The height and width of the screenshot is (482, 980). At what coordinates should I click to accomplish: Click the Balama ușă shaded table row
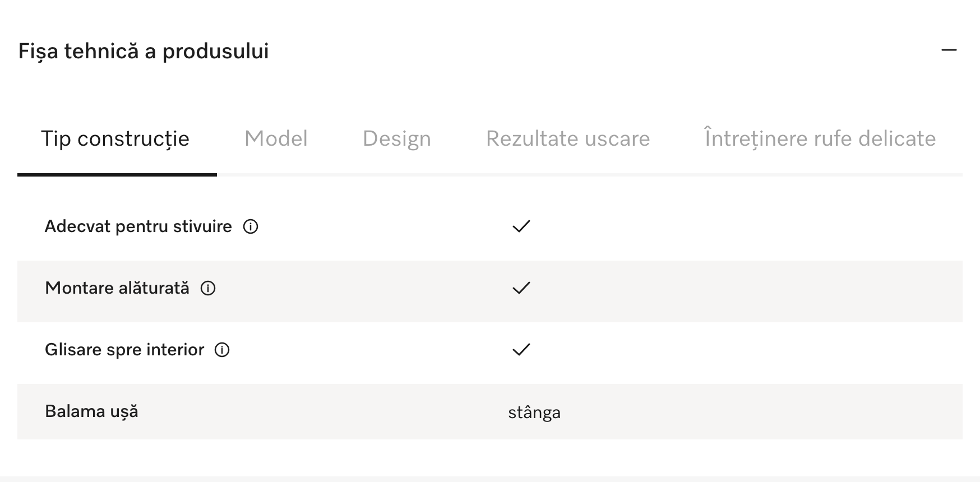(x=490, y=411)
